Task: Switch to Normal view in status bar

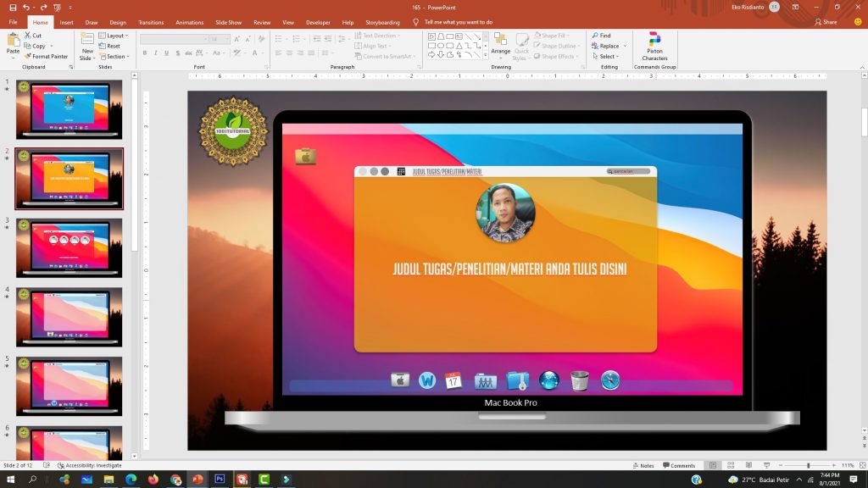Action: coord(713,465)
